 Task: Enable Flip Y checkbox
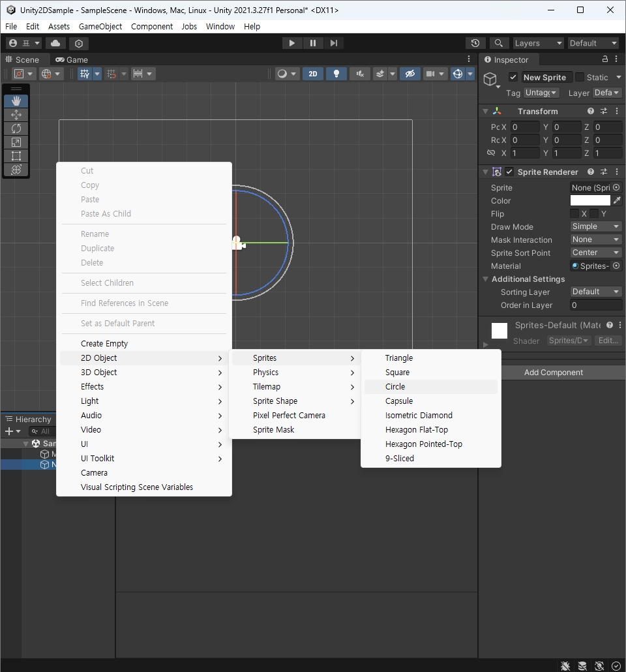(594, 213)
